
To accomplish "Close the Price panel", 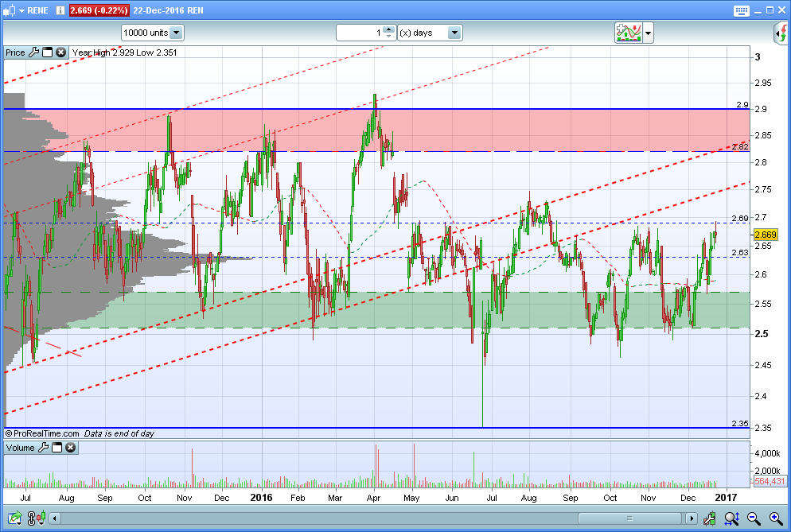I will [x=60, y=52].
